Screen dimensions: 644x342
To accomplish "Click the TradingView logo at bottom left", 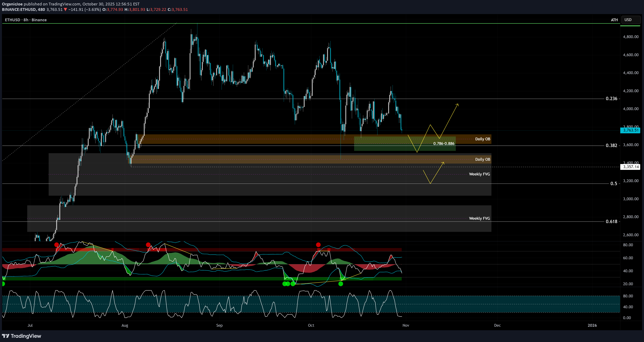I will (21, 336).
